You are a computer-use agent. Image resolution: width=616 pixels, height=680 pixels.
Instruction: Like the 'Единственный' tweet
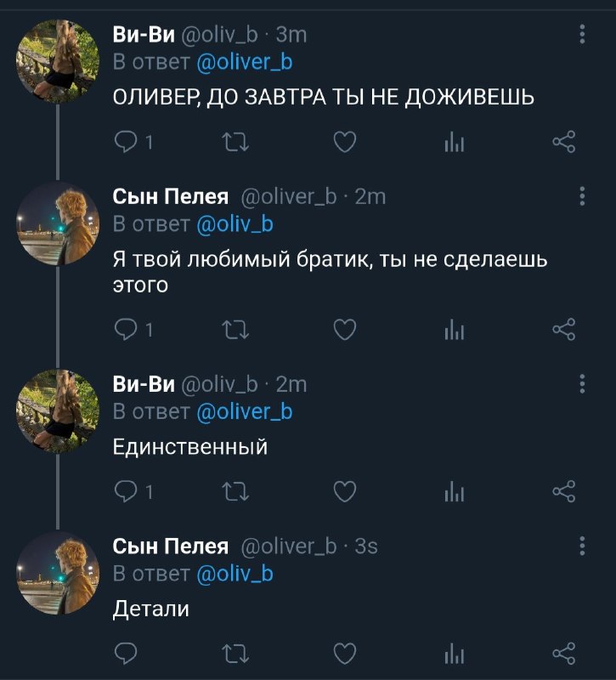[x=345, y=492]
